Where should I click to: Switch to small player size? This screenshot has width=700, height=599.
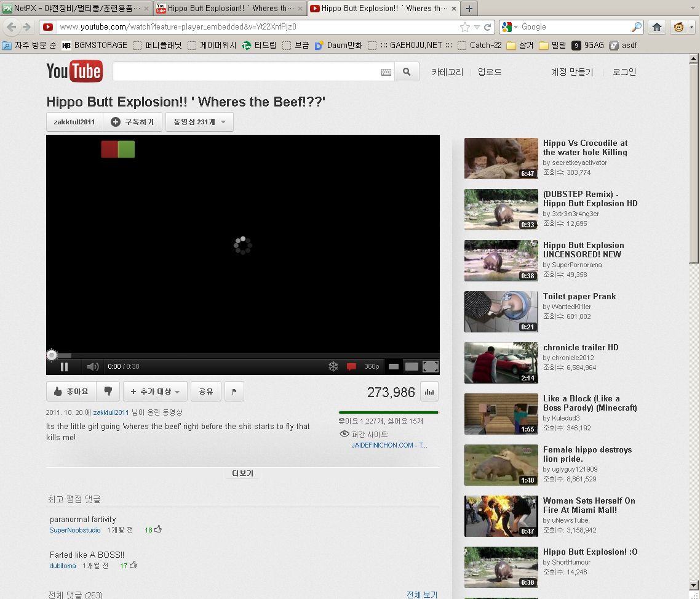[x=394, y=367]
